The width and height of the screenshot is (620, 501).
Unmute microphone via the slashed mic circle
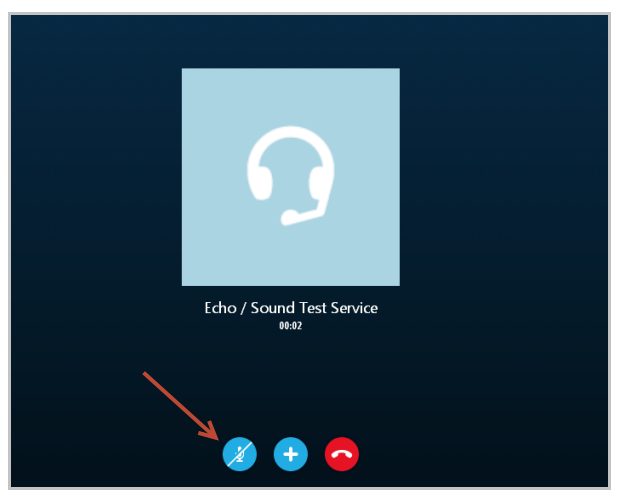point(239,454)
